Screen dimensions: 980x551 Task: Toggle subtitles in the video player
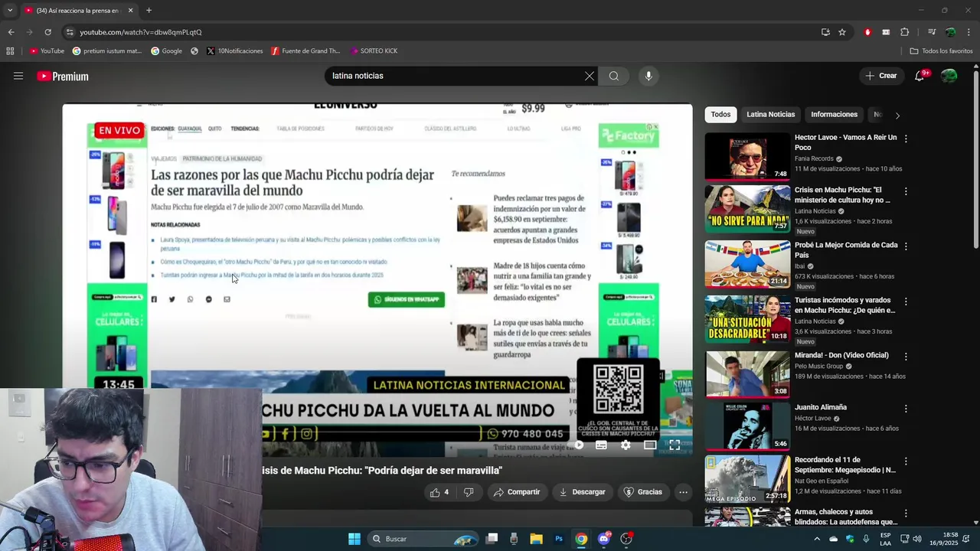[601, 445]
